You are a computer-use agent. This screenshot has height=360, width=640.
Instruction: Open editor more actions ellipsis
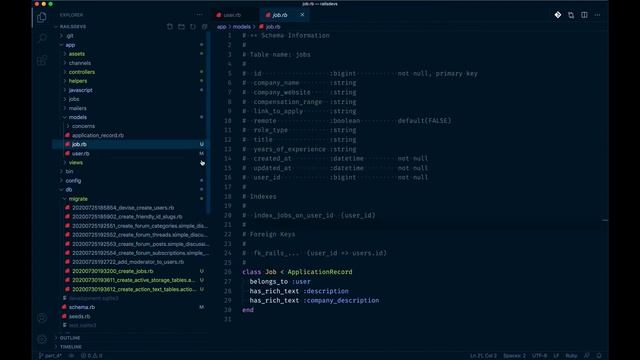click(598, 15)
